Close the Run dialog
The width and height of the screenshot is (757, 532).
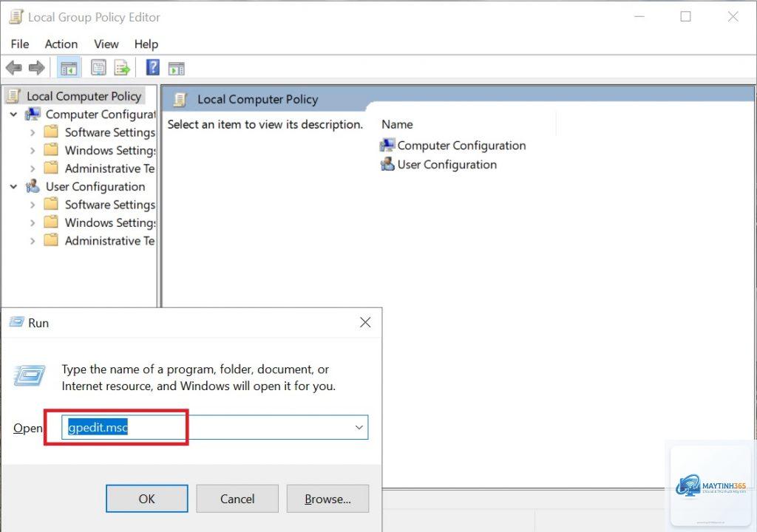pyautogui.click(x=365, y=322)
